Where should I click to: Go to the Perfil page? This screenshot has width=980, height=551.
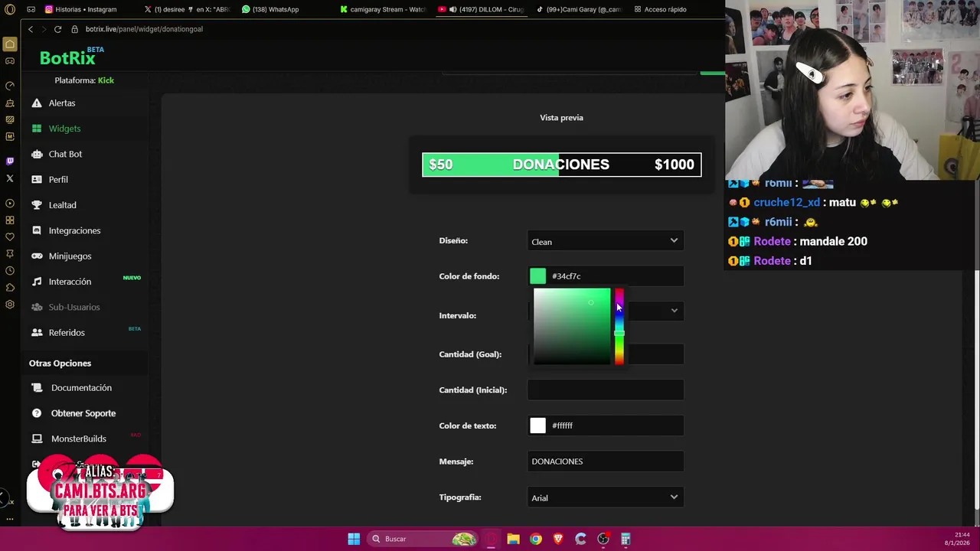[x=58, y=179]
